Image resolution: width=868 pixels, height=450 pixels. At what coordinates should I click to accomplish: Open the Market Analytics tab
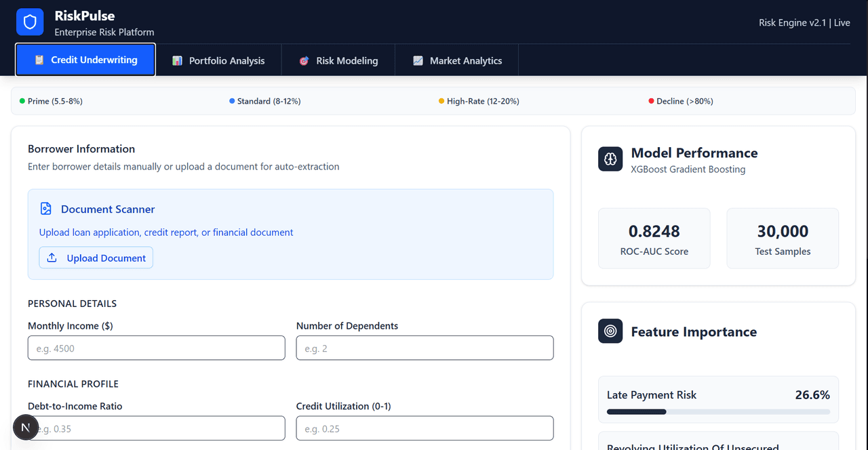(456, 60)
